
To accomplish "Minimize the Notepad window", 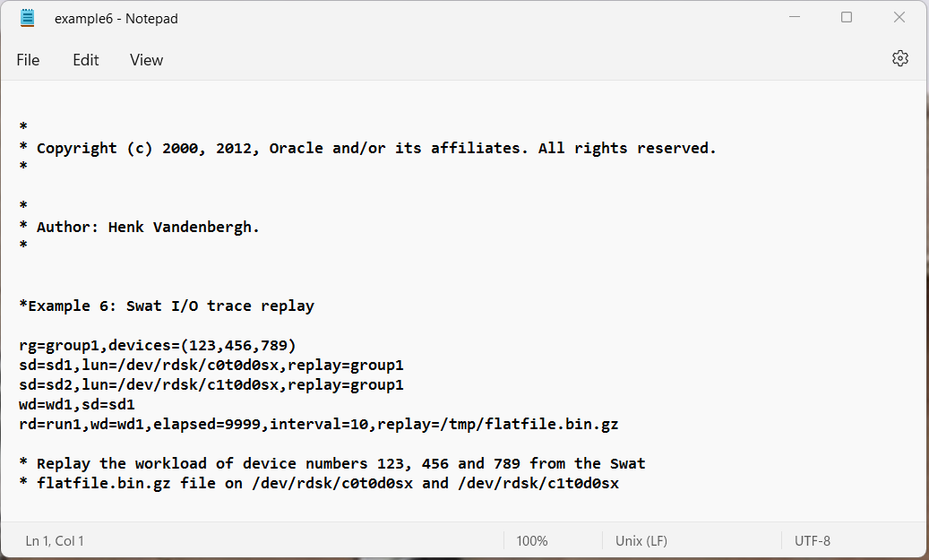I will (x=795, y=17).
